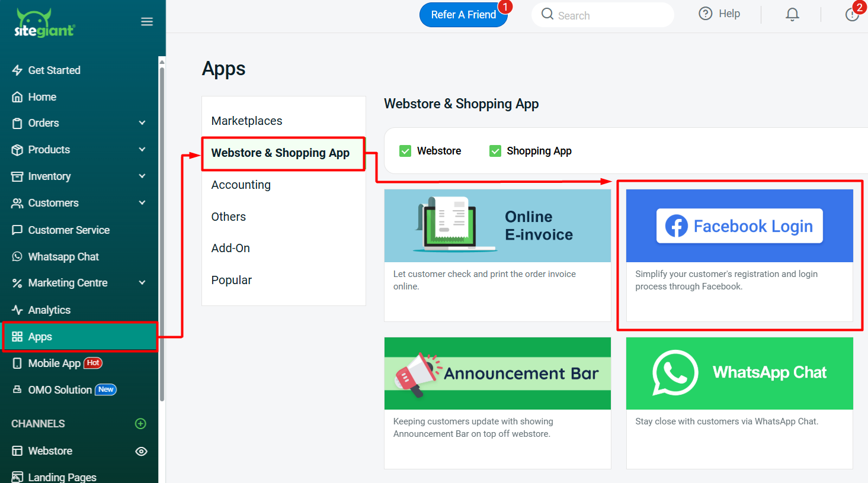The width and height of the screenshot is (868, 483).
Task: Disable the Webstore checkbox
Action: 405,151
